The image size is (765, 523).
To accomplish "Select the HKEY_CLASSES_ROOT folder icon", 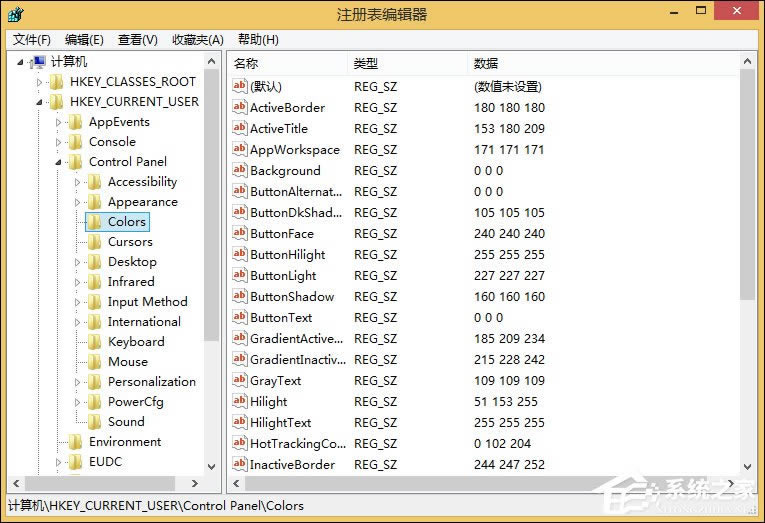I will 57,82.
